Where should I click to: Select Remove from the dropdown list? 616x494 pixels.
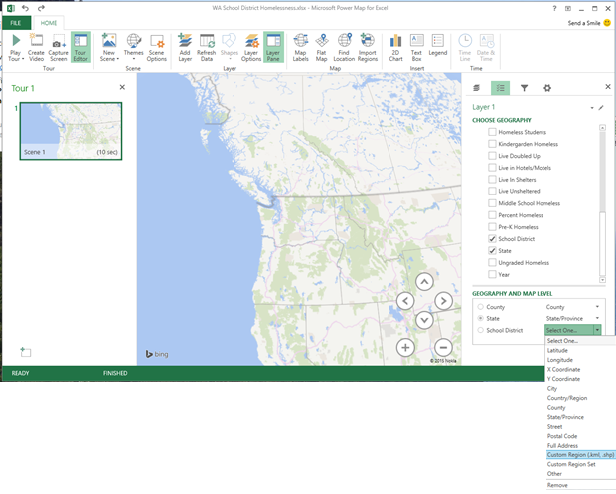point(557,485)
